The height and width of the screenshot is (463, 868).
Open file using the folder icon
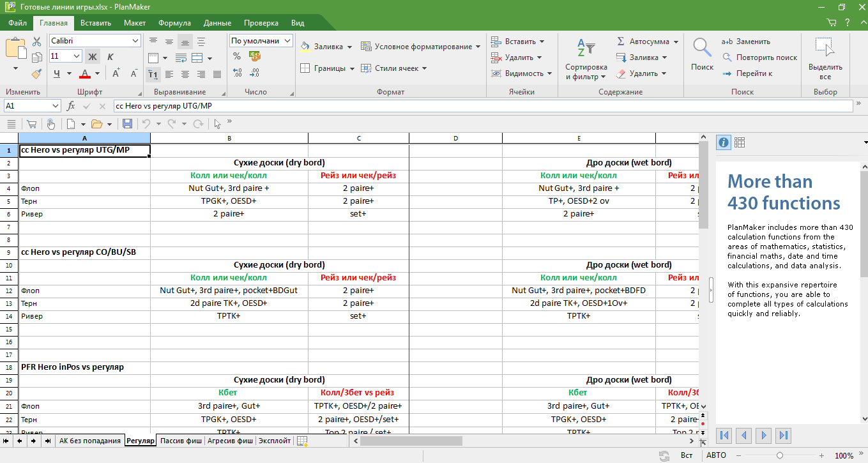[96, 124]
